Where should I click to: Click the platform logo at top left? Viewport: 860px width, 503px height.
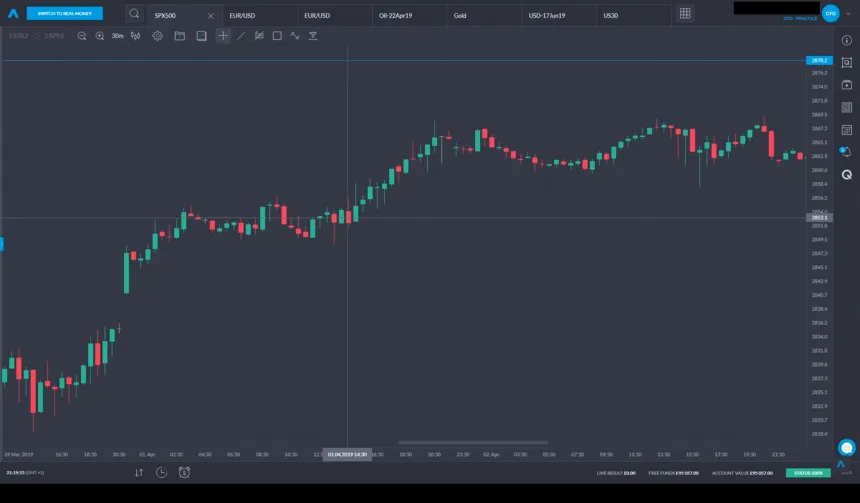click(13, 13)
